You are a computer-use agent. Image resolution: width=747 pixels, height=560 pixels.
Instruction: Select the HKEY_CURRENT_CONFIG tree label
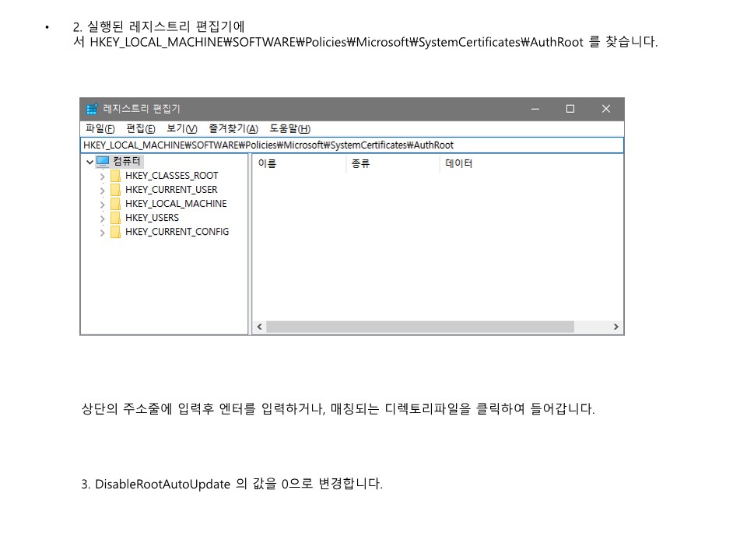point(177,232)
